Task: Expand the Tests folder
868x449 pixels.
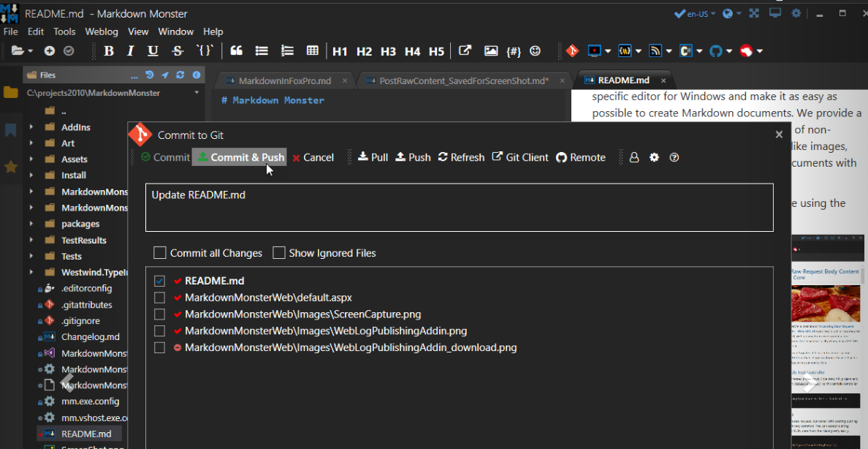Action: (x=31, y=256)
